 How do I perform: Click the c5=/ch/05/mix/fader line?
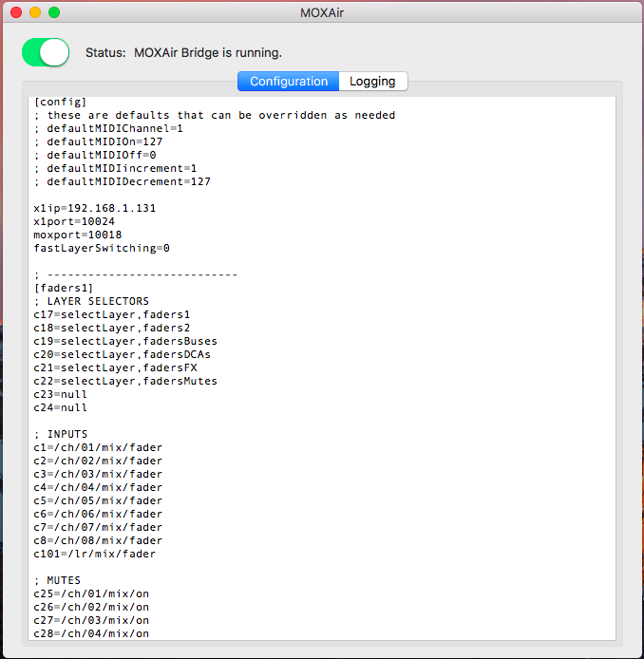coord(98,501)
